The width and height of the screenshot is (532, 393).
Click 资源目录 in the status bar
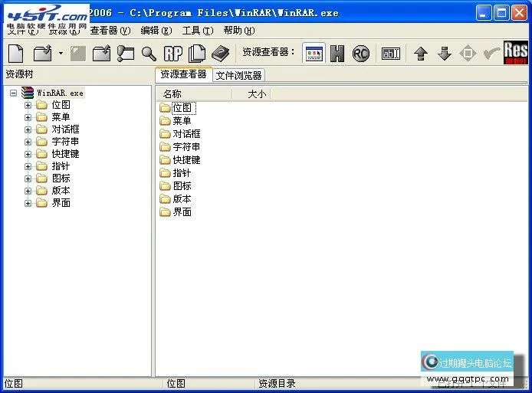tap(277, 384)
